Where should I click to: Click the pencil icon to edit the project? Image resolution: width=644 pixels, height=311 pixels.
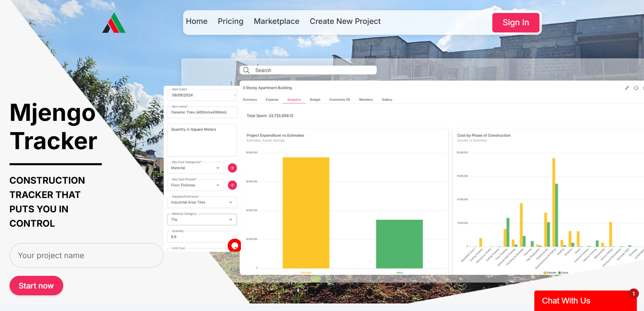627,88
